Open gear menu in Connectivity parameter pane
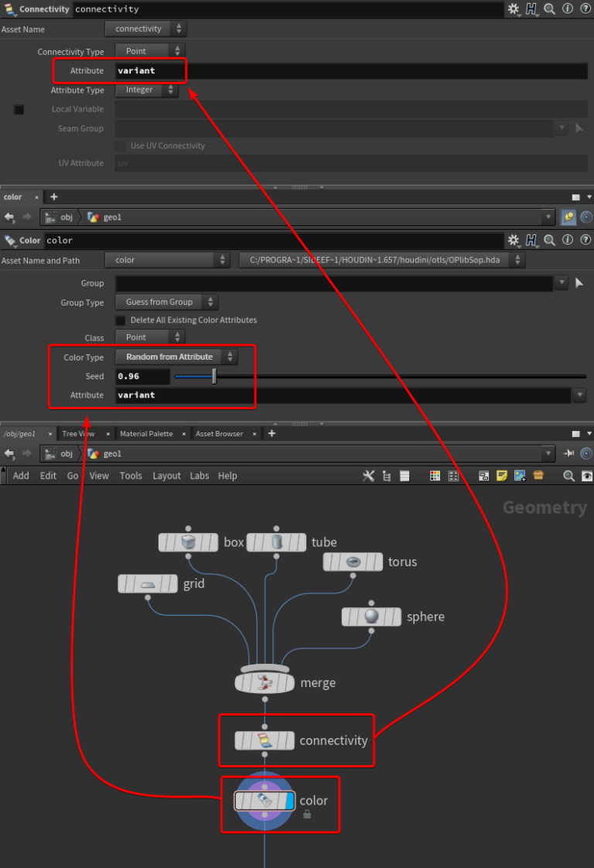This screenshot has height=868, width=594. tap(514, 9)
